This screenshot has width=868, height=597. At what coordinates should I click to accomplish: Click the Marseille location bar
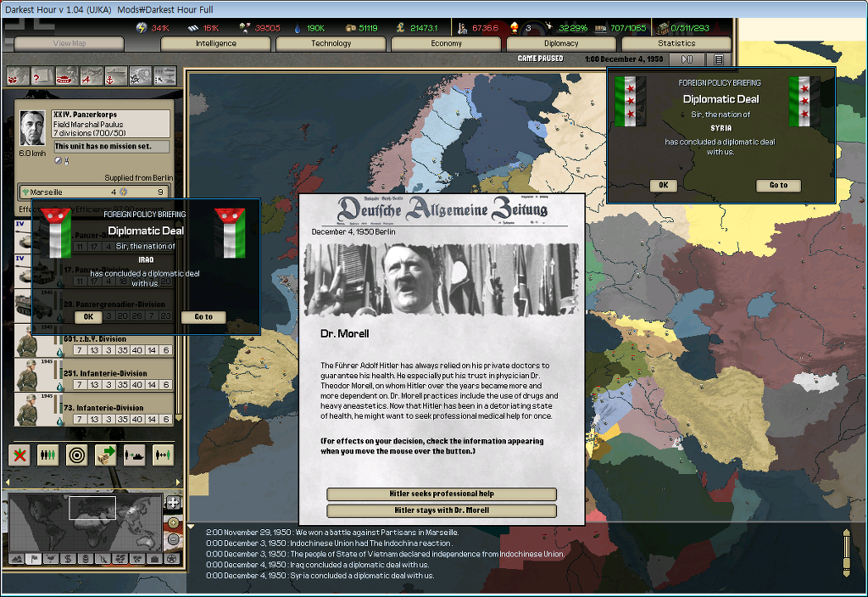pyautogui.click(x=94, y=192)
